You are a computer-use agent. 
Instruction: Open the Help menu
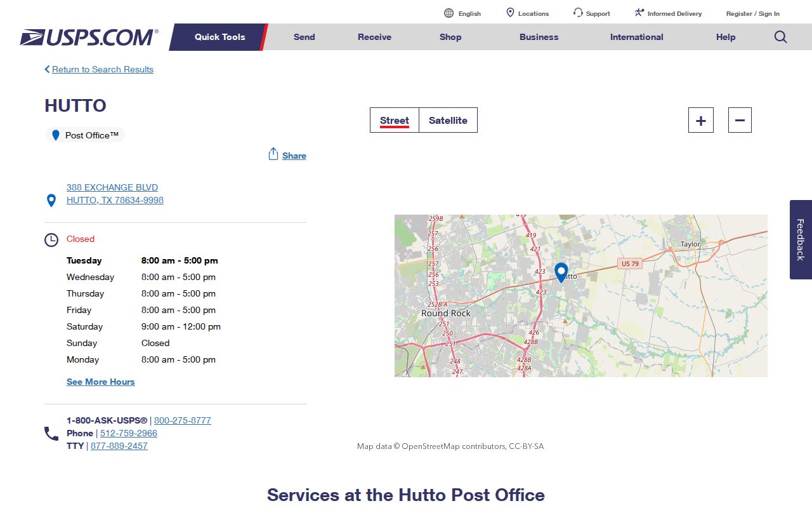click(x=726, y=37)
